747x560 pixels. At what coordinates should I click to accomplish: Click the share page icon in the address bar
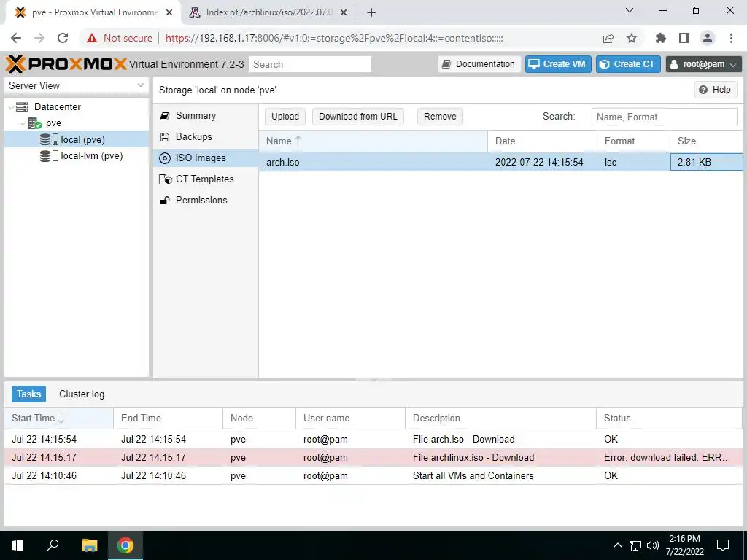[608, 38]
